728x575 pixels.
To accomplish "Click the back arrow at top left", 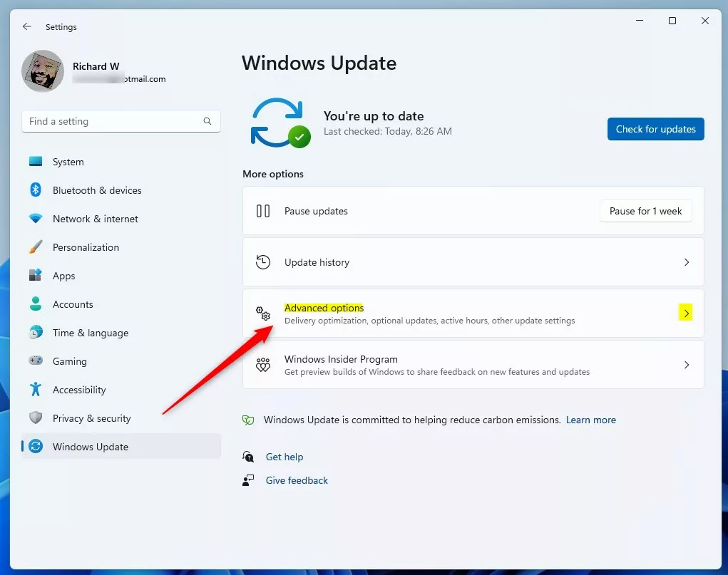I will pyautogui.click(x=26, y=26).
